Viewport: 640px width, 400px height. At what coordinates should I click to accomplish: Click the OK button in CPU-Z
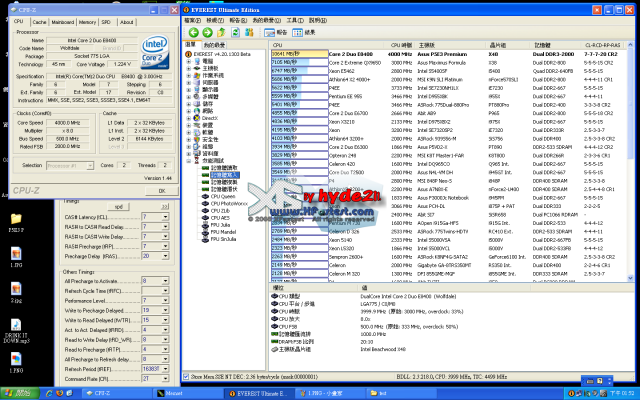point(162,191)
